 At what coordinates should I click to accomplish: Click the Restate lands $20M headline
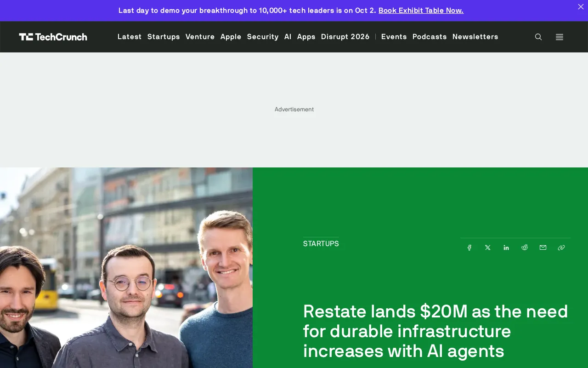(435, 331)
